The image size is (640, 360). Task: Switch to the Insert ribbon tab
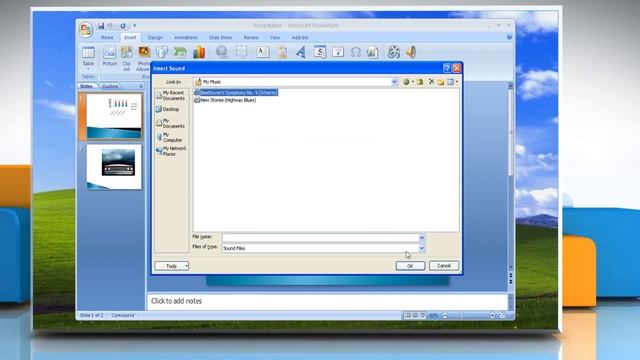tap(130, 38)
